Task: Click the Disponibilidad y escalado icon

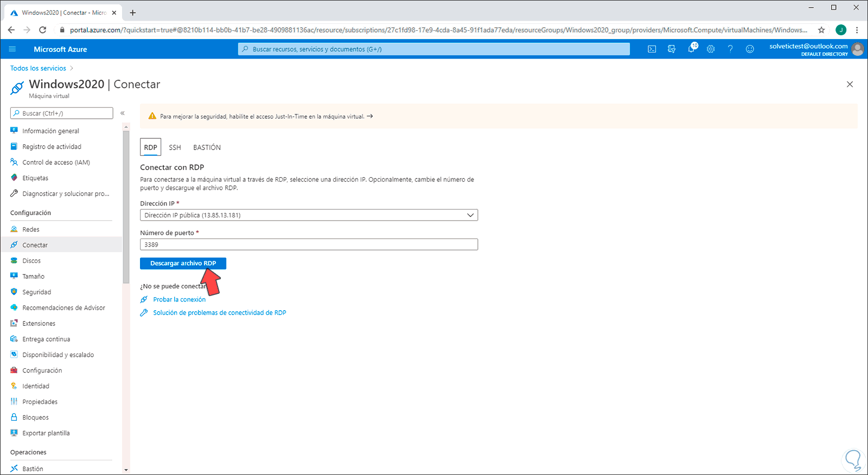Action: click(14, 355)
